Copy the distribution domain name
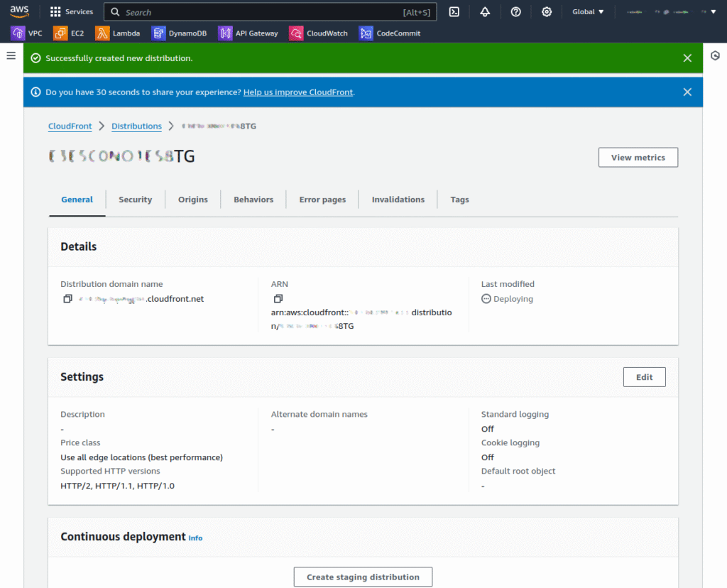This screenshot has height=588, width=727. [67, 299]
